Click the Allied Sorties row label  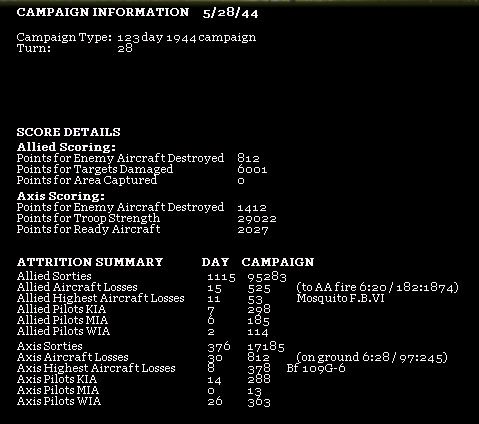pos(54,276)
